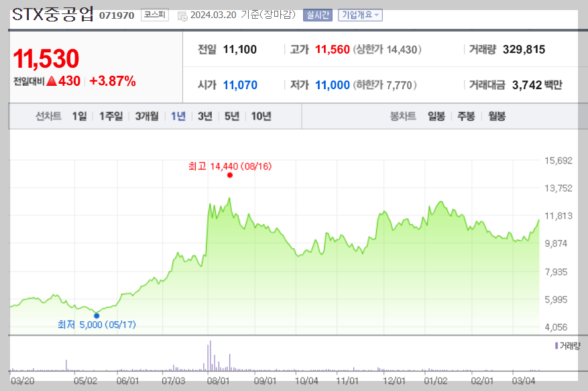Switch to 월봉 candlestick chart
Viewport: 588px width, 391px height.
[x=497, y=116]
